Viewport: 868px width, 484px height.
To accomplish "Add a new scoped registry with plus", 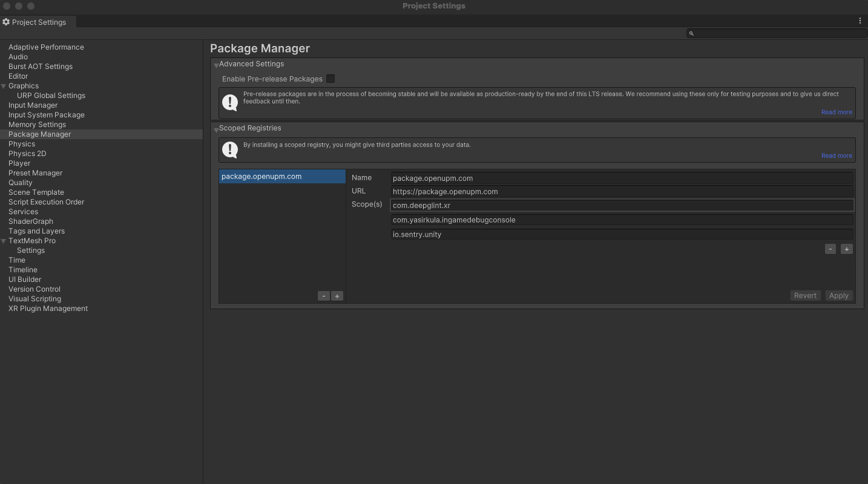I will [337, 296].
